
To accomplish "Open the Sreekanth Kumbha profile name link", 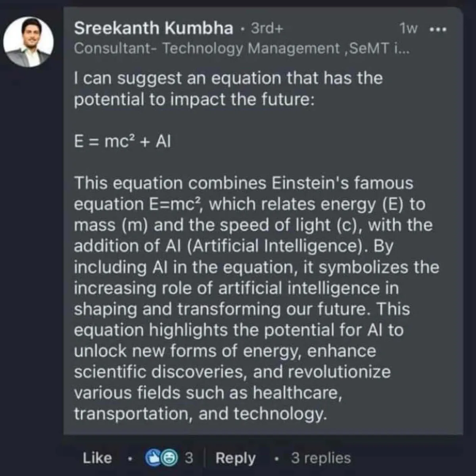I will [x=154, y=29].
